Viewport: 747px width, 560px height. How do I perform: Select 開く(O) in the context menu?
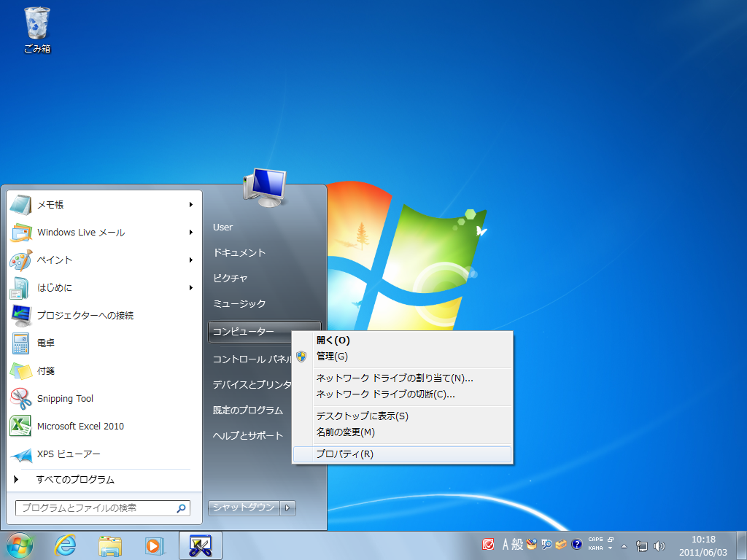(403, 341)
